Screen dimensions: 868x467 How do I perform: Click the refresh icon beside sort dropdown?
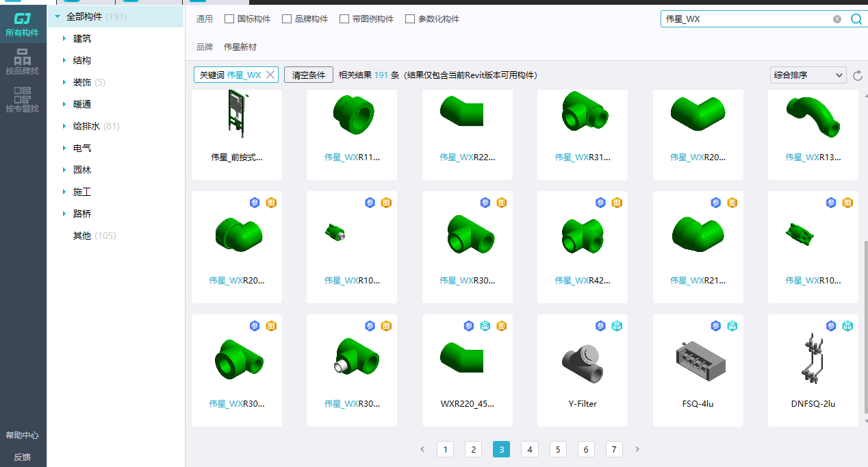point(858,75)
